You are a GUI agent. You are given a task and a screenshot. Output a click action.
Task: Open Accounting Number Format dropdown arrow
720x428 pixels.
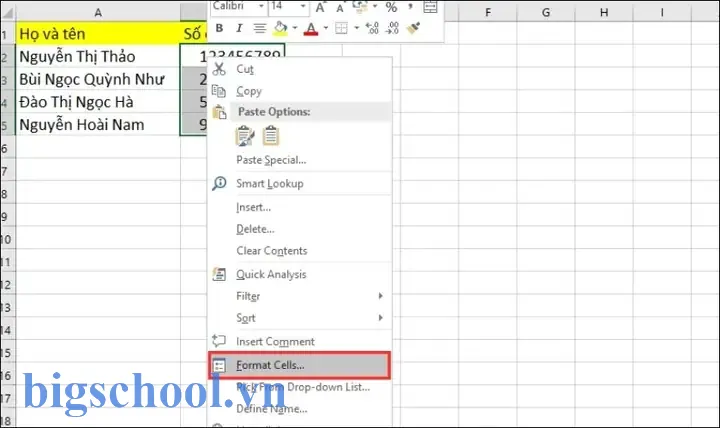click(375, 6)
